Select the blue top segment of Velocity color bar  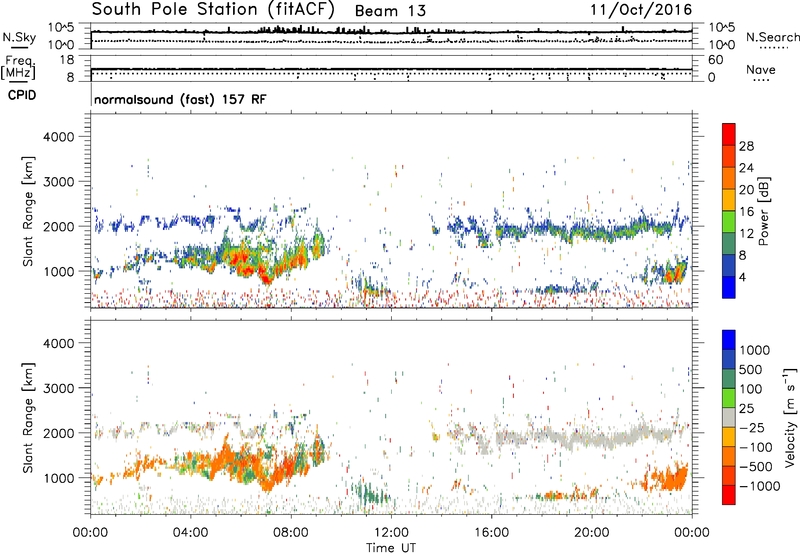tap(729, 340)
